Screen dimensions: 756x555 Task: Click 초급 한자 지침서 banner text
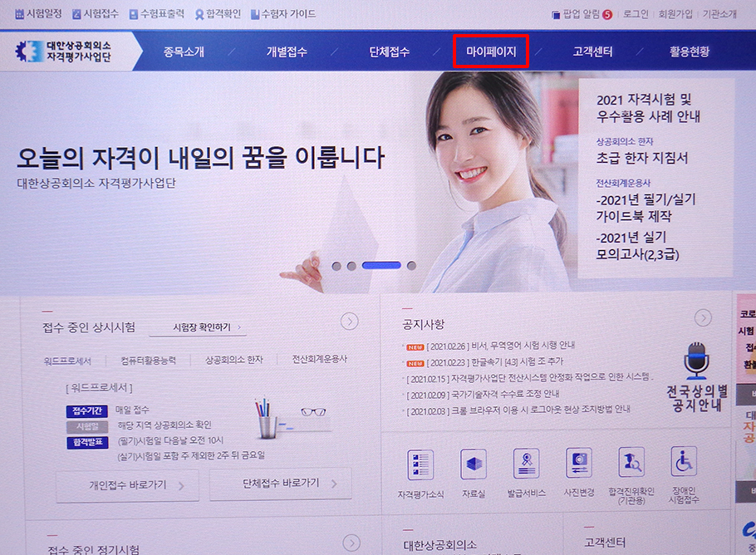641,158
